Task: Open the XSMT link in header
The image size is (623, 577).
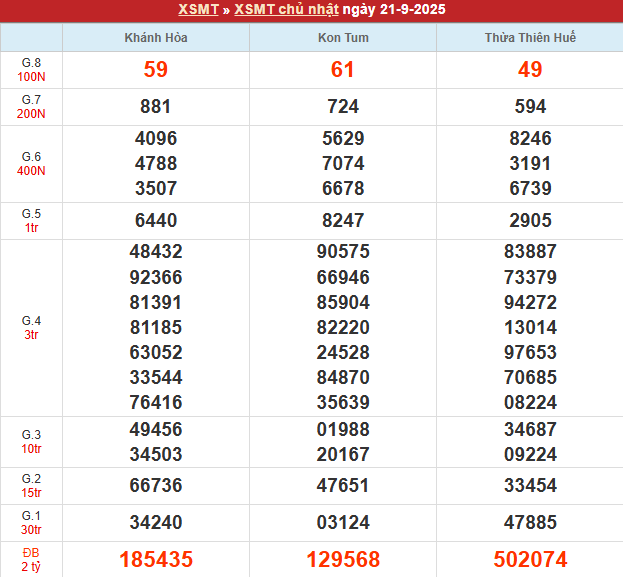Action: click(x=198, y=9)
